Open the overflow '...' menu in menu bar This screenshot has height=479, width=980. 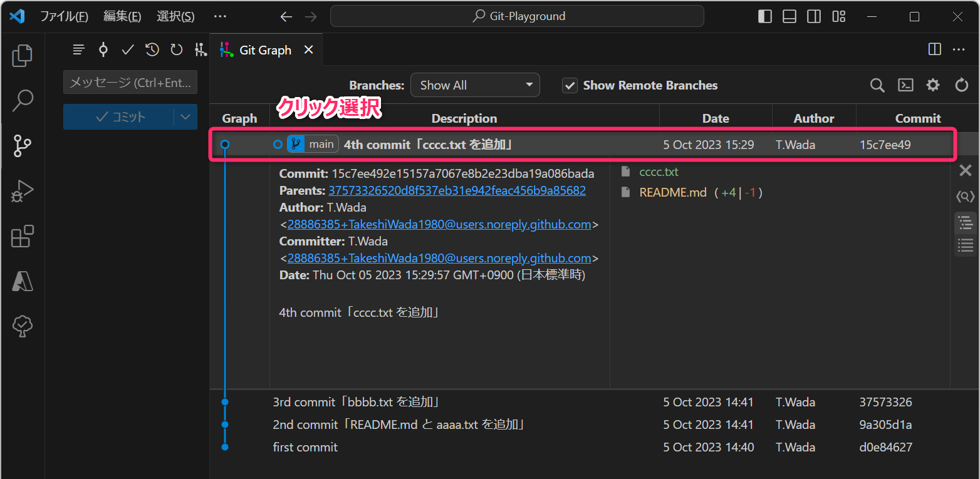(220, 16)
